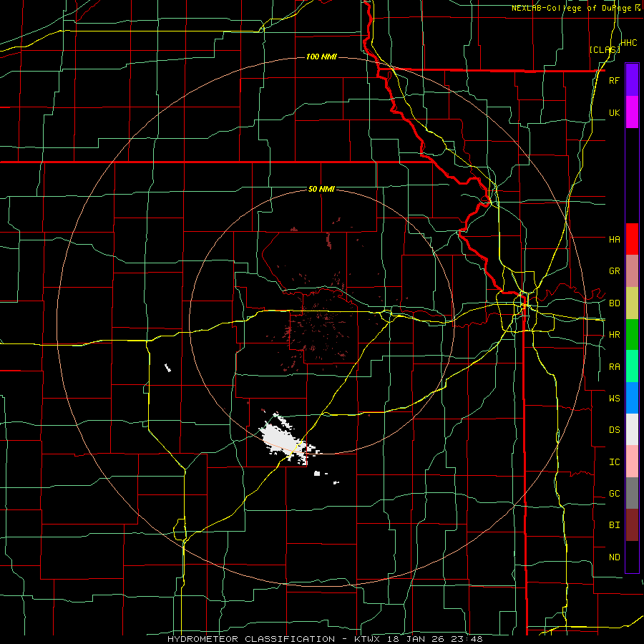The width and height of the screenshot is (644, 644).
Task: Select the IC pink legend swatch
Action: click(632, 462)
